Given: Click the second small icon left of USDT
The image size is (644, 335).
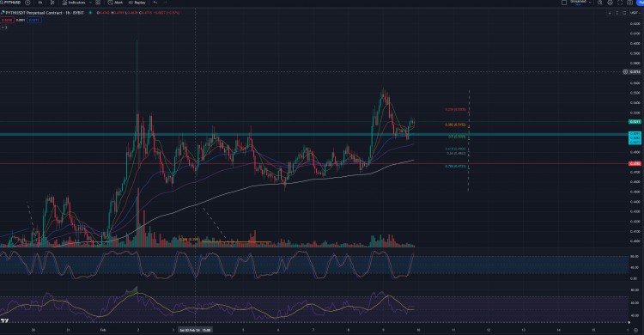Looking at the screenshot, I should click(617, 13).
